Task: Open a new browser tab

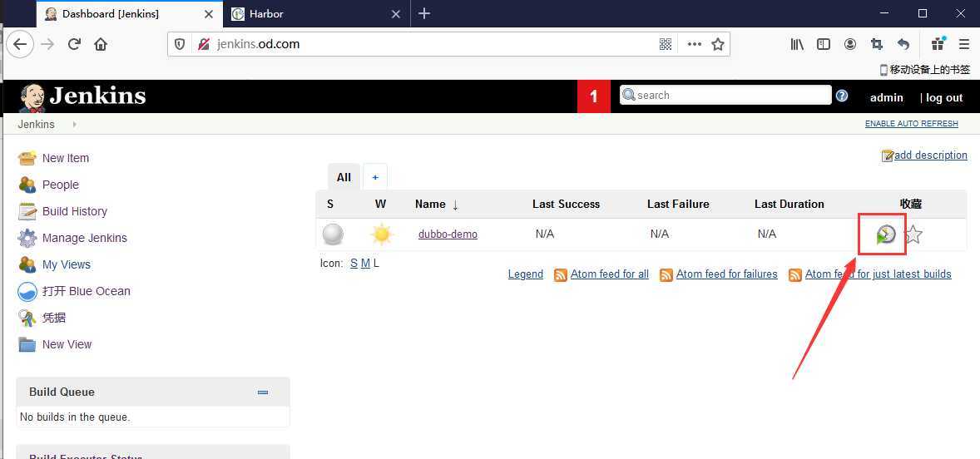Action: (424, 13)
